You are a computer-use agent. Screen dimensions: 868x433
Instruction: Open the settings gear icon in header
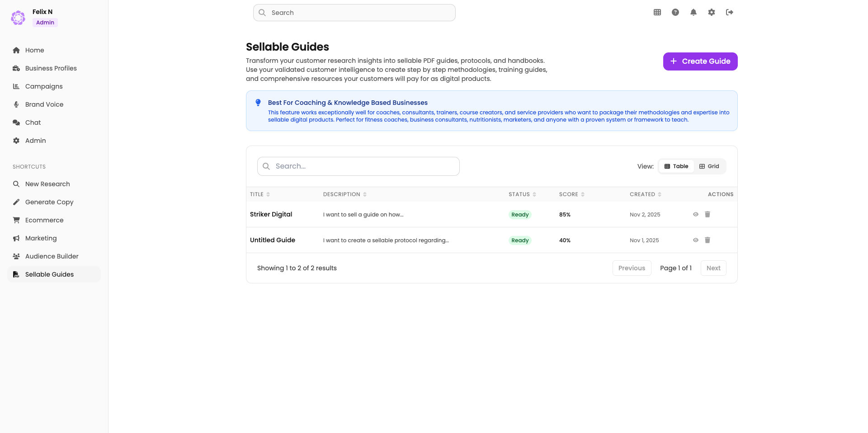(712, 12)
